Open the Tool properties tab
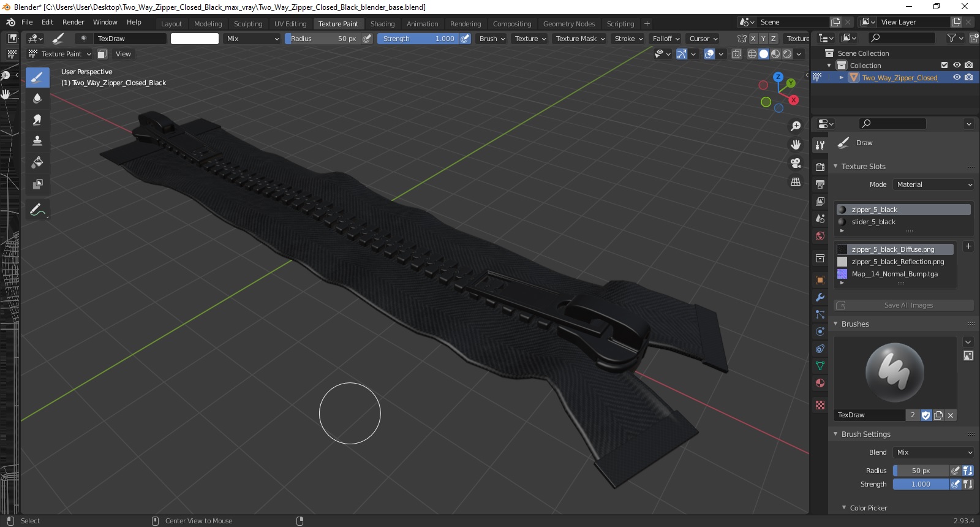The width and height of the screenshot is (980, 527). coord(820,145)
